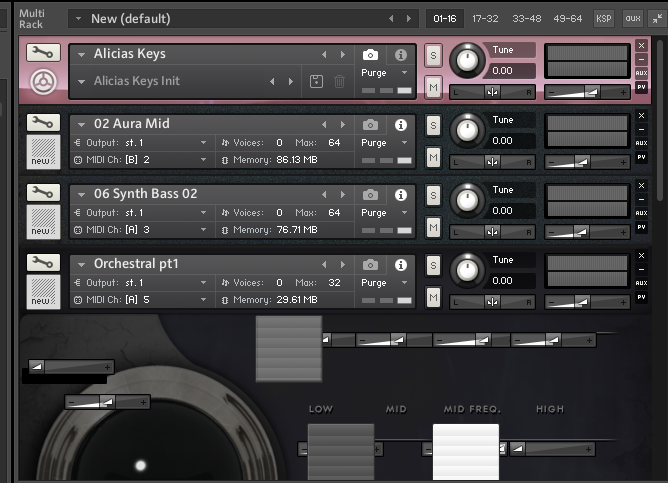Save the Alicias Keys Init snapshot
The height and width of the screenshot is (483, 668).
click(x=316, y=81)
